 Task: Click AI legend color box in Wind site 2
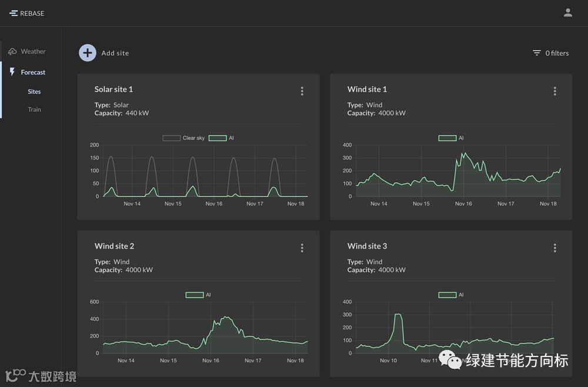pos(195,295)
